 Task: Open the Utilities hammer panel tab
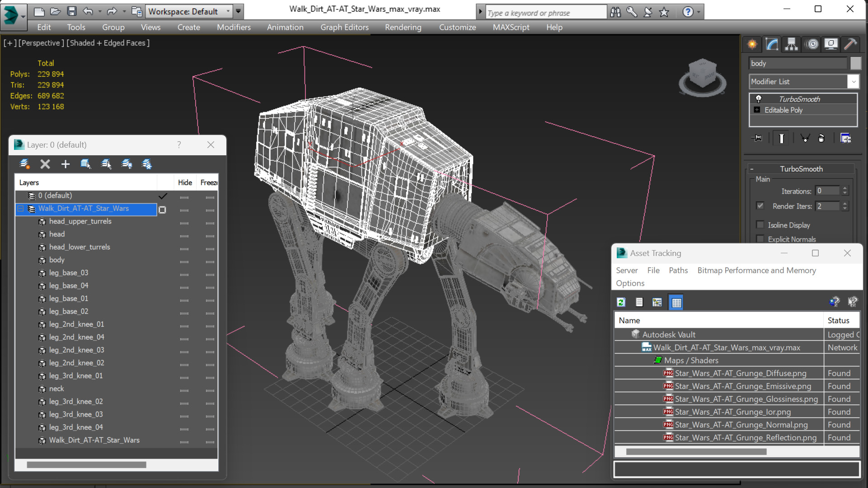coord(850,44)
